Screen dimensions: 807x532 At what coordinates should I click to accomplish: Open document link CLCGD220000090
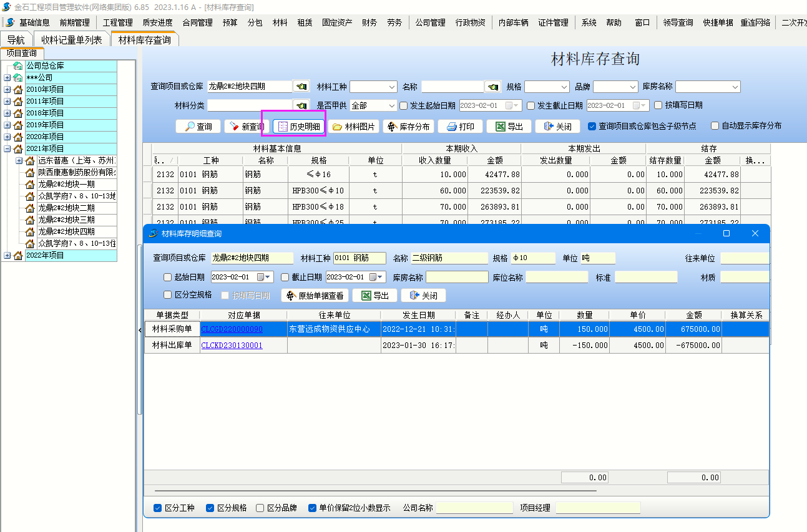pyautogui.click(x=232, y=329)
